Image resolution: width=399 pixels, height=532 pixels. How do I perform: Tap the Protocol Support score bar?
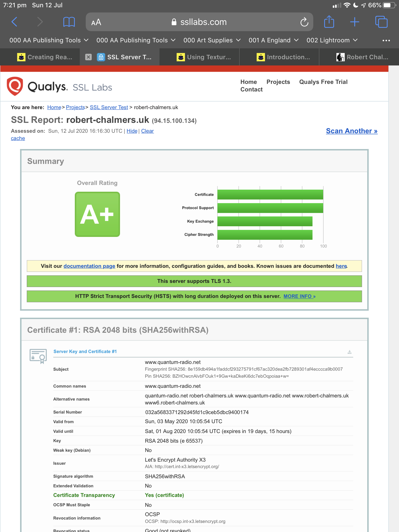(270, 208)
